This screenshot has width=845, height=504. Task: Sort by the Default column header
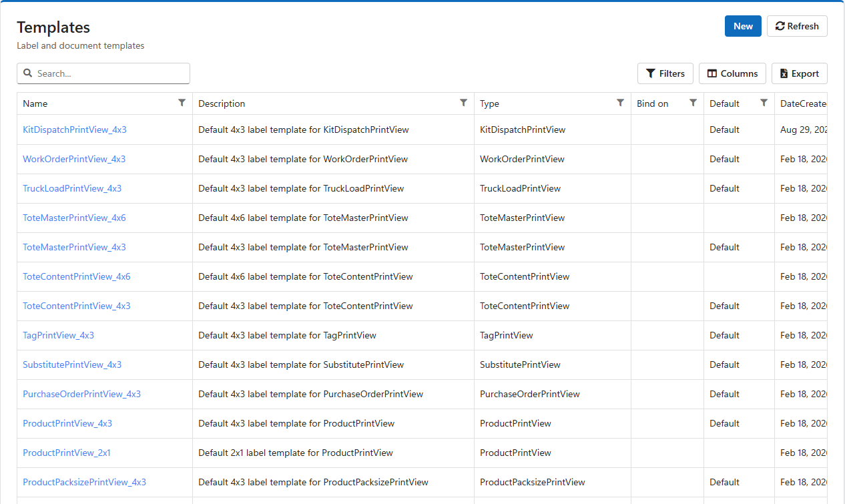(x=724, y=103)
